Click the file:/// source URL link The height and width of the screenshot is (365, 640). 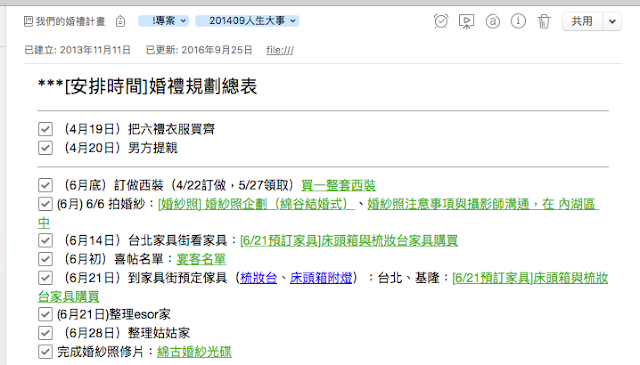click(280, 50)
